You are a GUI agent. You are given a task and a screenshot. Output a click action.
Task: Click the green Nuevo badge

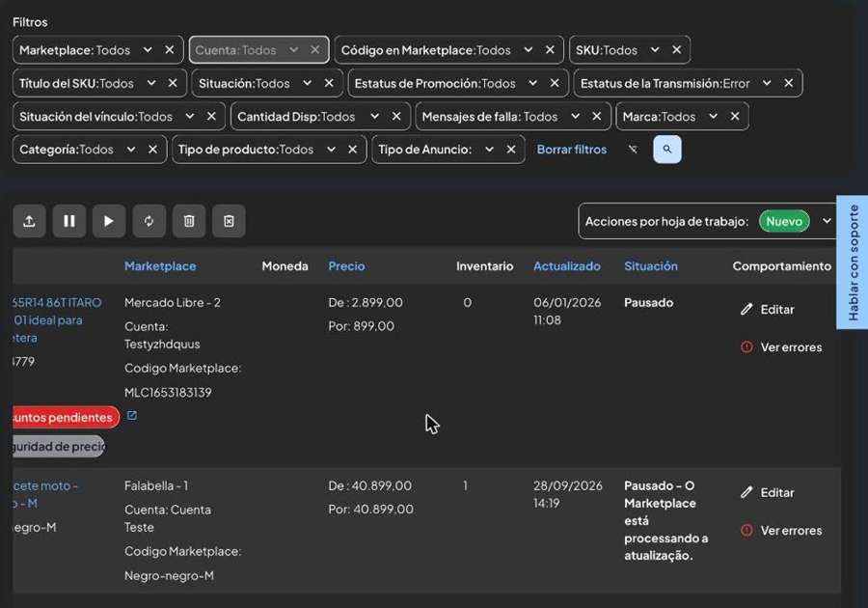(x=784, y=221)
